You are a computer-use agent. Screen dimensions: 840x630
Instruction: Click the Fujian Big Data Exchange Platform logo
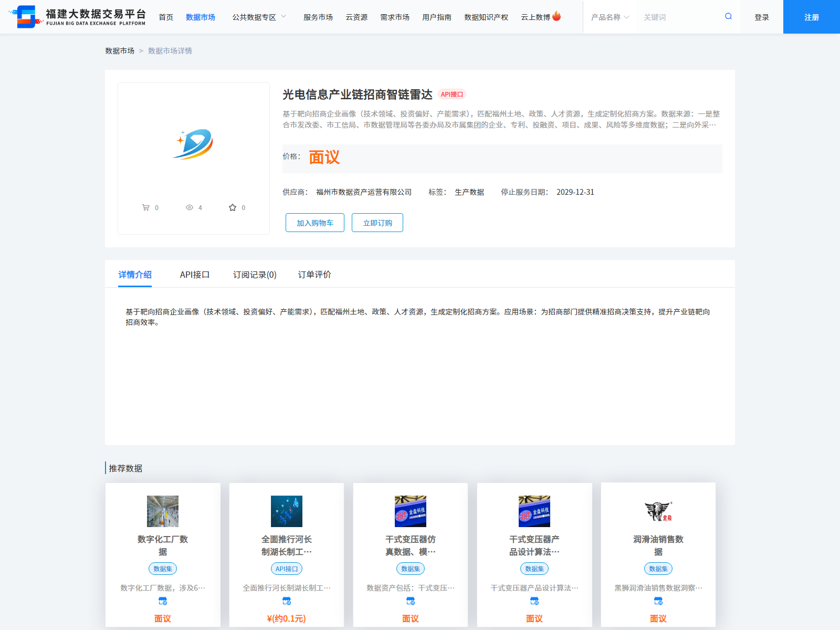78,17
